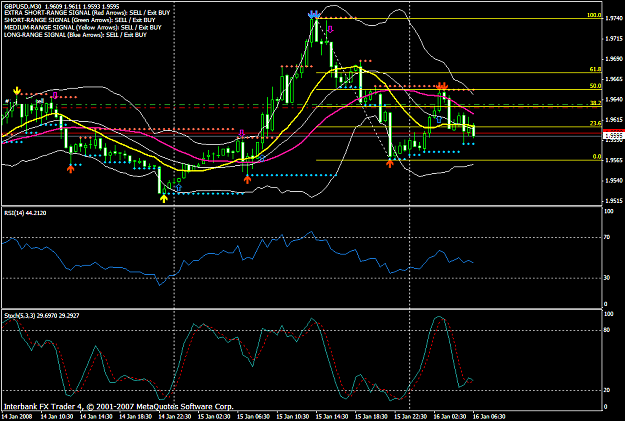Click the 61.8 Fibonacci level label

tap(596, 69)
